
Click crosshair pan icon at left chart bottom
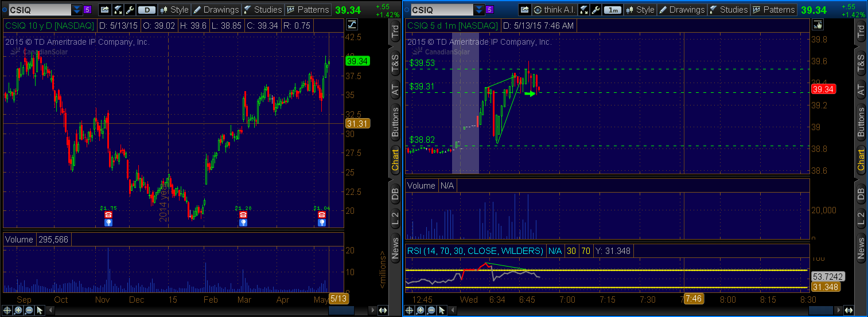tap(7, 310)
